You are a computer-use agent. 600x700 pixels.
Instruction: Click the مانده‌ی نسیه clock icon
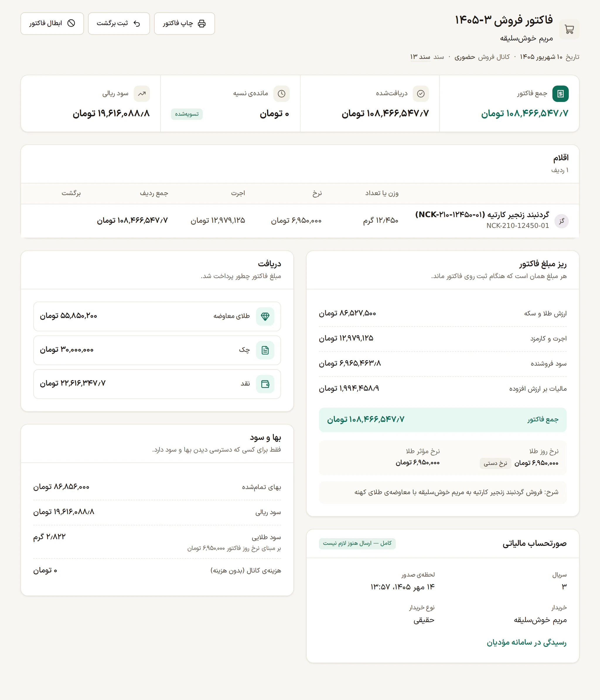pos(282,93)
